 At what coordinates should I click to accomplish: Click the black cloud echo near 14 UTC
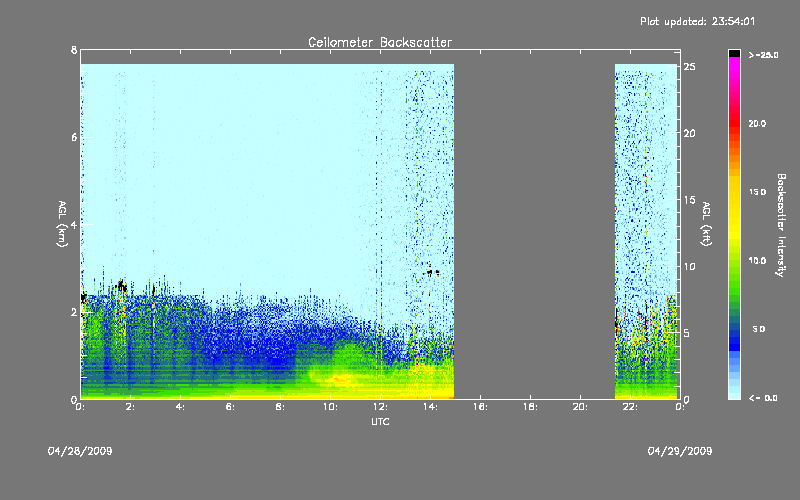click(x=431, y=273)
